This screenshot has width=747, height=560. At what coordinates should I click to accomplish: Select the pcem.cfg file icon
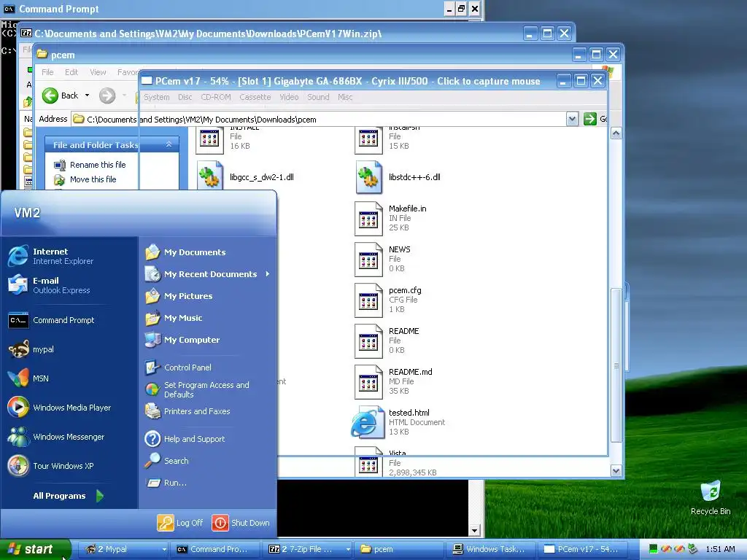pyautogui.click(x=368, y=300)
